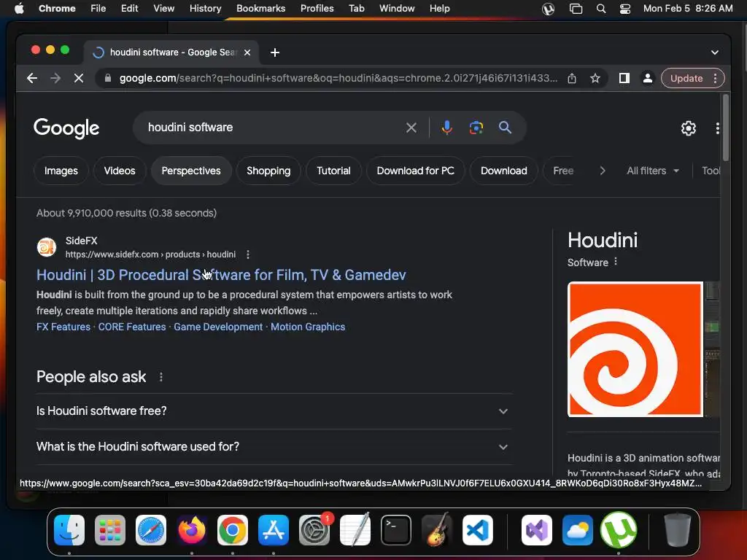This screenshot has width=747, height=560.
Task: Select the Tutorial filter chip
Action: [x=333, y=171]
